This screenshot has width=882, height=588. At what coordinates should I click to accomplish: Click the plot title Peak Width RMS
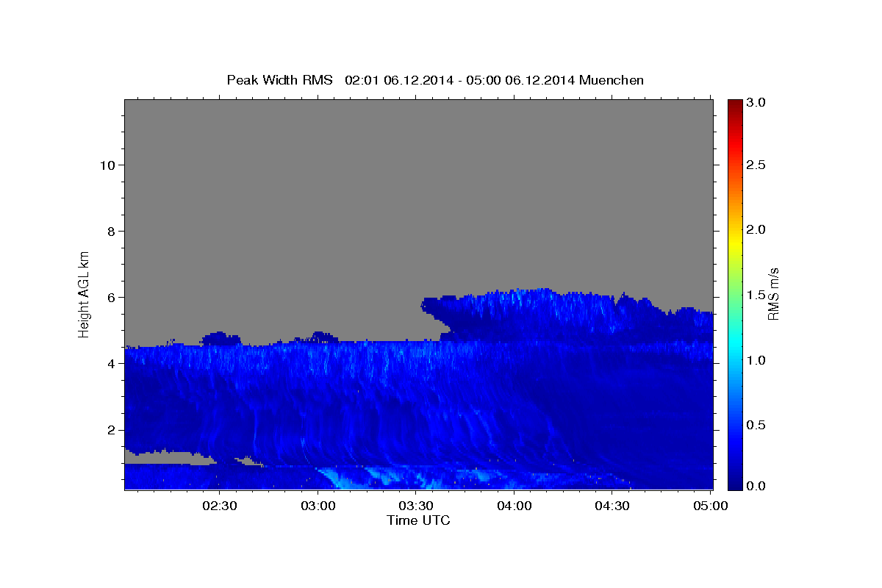point(279,80)
